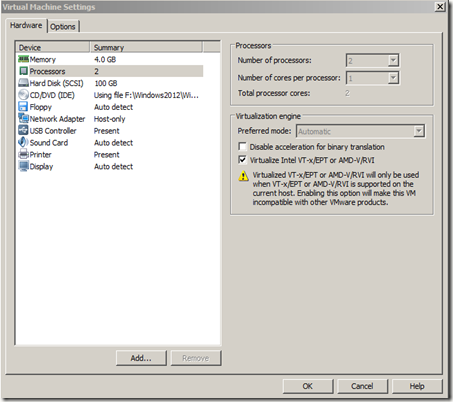Click the Floppy disk icon
The width and height of the screenshot is (453, 402).
23,107
